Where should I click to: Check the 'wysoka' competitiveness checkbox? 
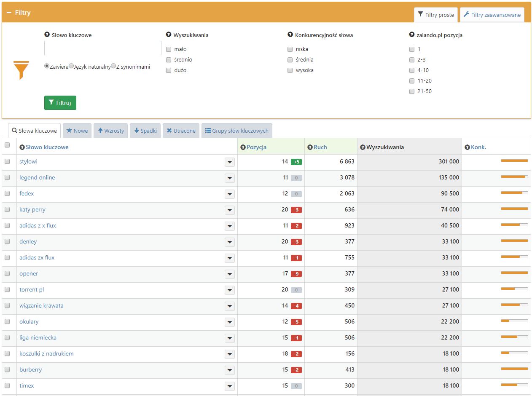click(x=290, y=70)
